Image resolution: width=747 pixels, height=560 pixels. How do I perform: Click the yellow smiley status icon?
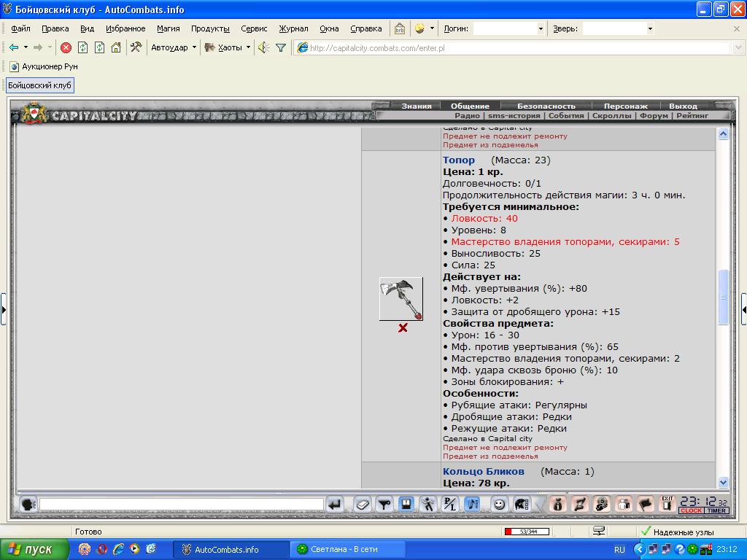point(419,28)
